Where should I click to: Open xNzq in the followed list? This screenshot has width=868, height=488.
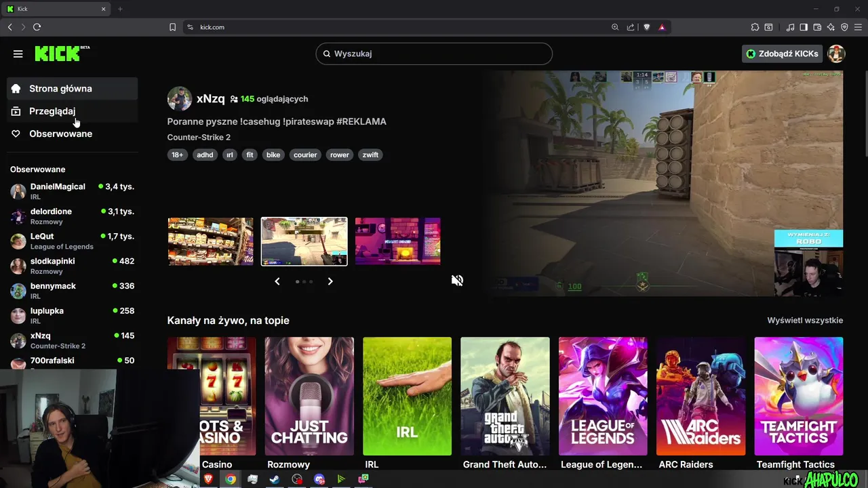(73, 340)
